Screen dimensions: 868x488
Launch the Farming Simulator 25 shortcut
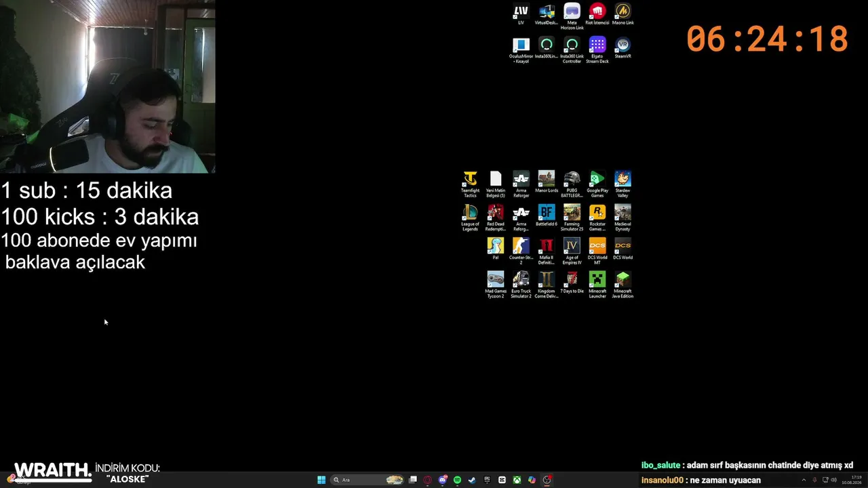click(x=572, y=218)
